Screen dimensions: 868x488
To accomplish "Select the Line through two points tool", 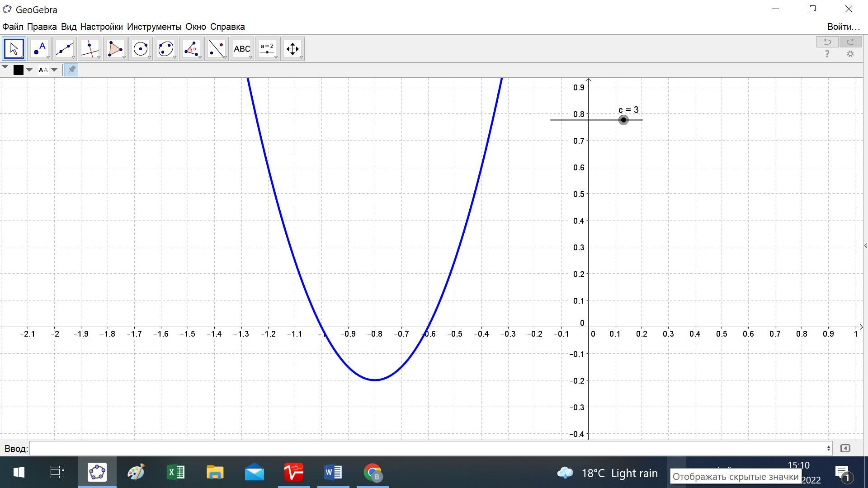I will (65, 49).
